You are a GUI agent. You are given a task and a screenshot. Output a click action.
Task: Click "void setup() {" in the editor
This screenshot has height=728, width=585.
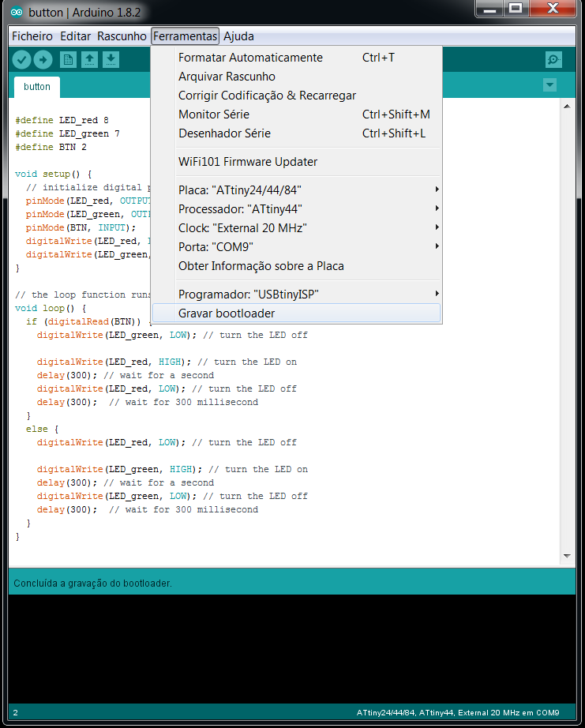coord(54,174)
